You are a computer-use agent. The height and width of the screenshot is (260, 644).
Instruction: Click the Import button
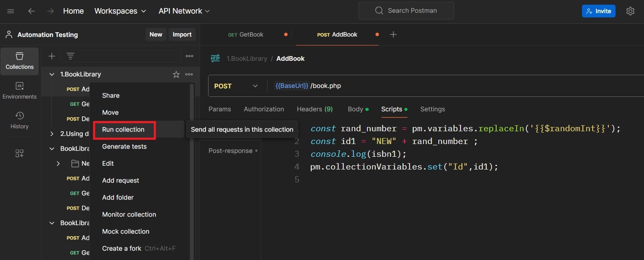click(182, 35)
